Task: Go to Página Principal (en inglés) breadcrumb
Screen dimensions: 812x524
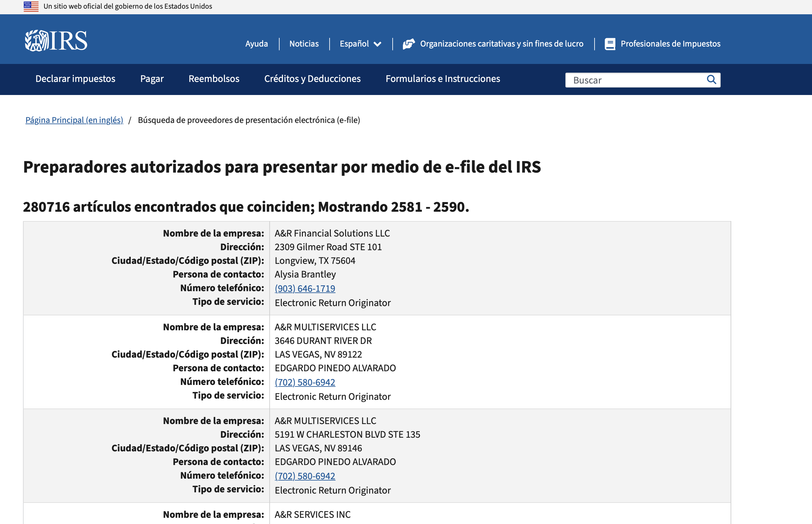Action: tap(74, 120)
